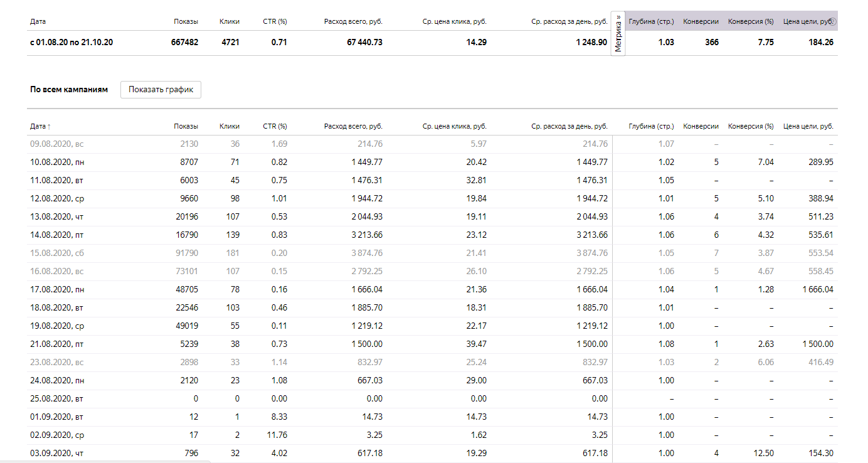Sort lower table by Конверсии column header
Viewport: 868px width, 463px height.
tap(701, 126)
